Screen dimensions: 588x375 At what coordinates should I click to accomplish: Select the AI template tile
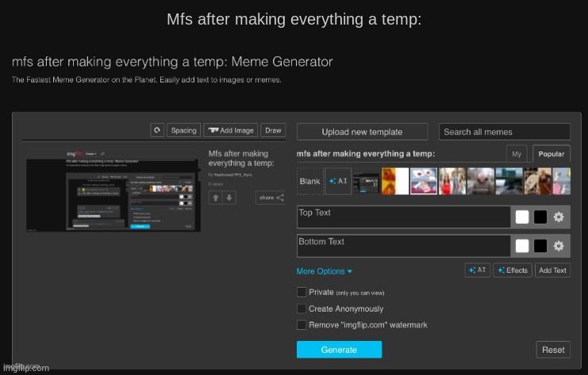pos(338,182)
